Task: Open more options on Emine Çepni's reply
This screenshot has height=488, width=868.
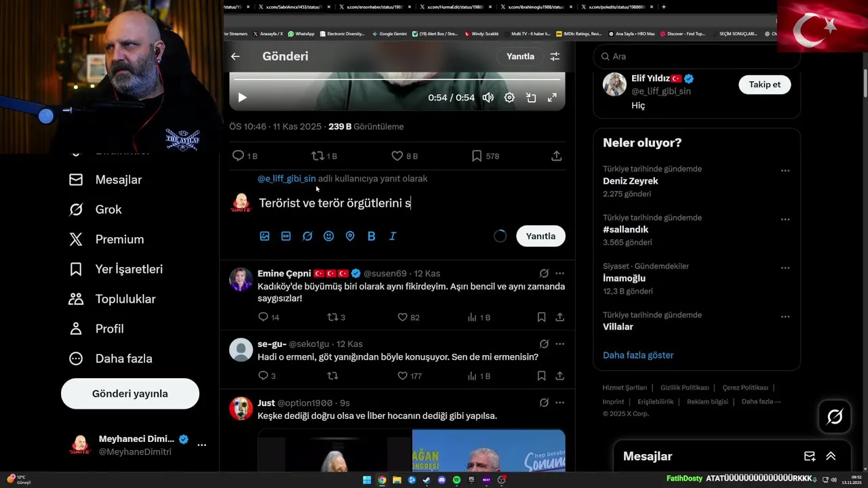Action: click(559, 274)
